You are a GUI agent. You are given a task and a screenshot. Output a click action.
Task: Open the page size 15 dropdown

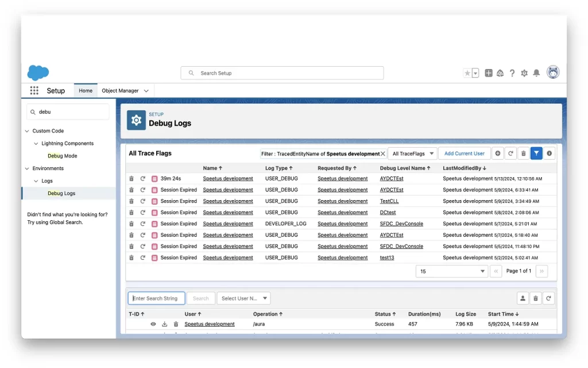452,271
